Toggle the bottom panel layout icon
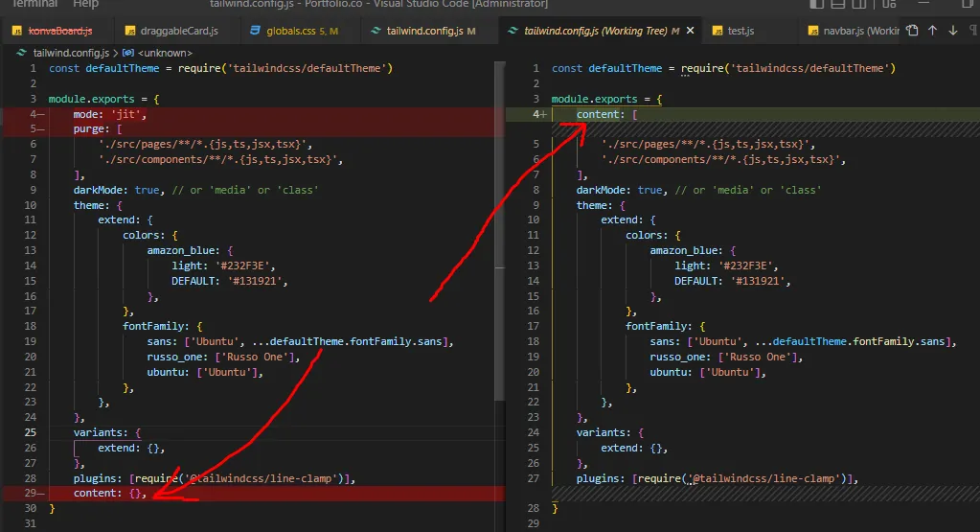Viewport: 980px width, 532px height. point(838,4)
